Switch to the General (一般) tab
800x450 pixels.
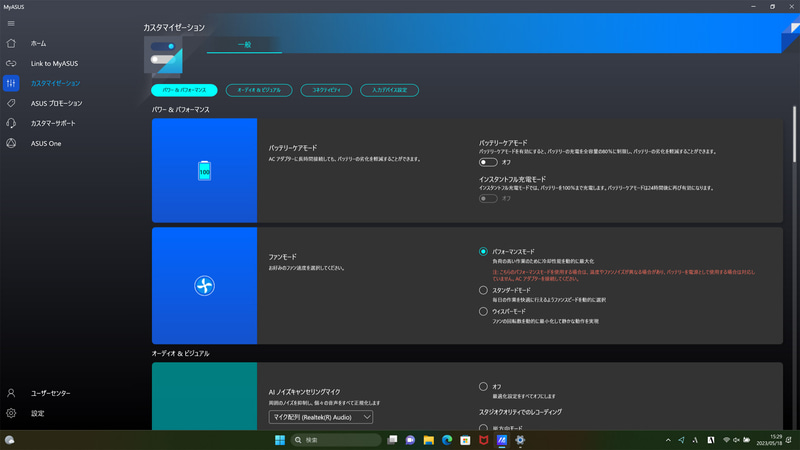click(244, 45)
